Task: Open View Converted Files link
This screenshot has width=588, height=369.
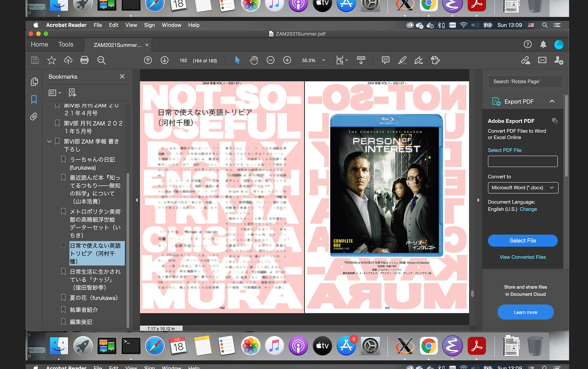Action: 523,257
